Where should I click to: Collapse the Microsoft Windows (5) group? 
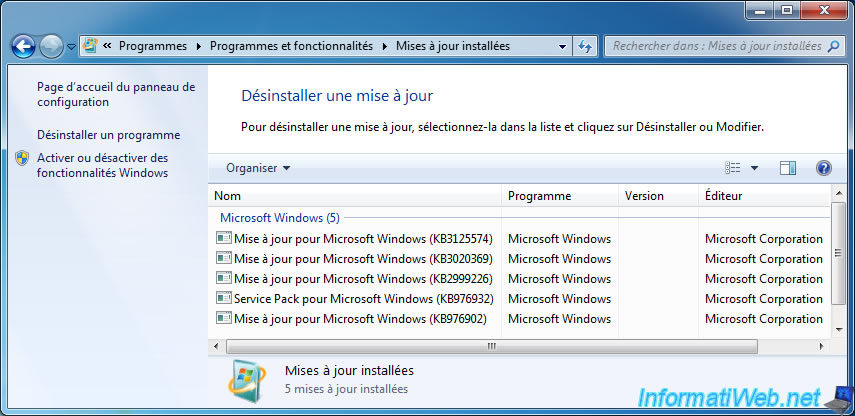pyautogui.click(x=280, y=218)
